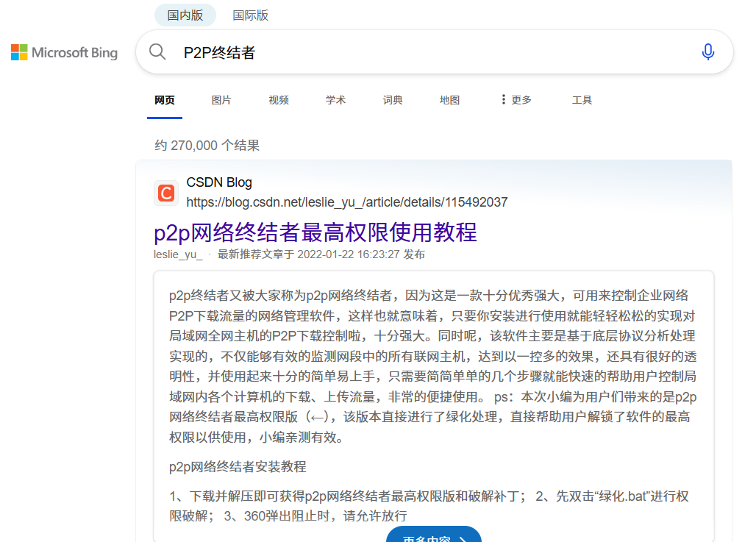The image size is (756, 542).
Task: Click the Microsoft Bing logo
Action: pyautogui.click(x=64, y=52)
